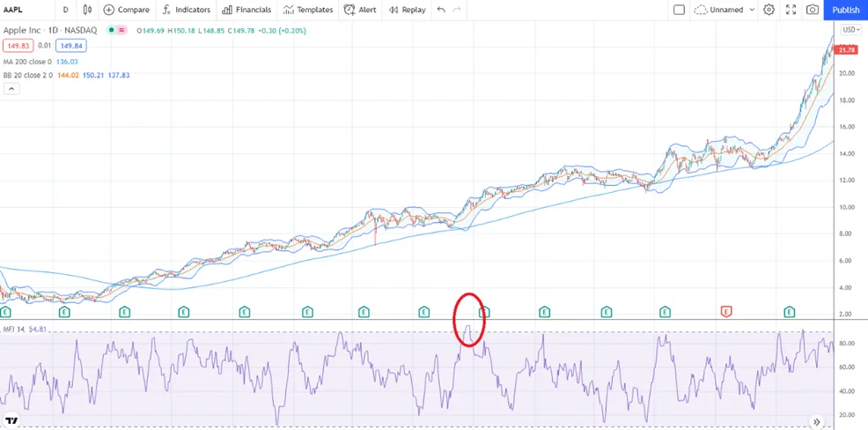Image resolution: width=868 pixels, height=430 pixels.
Task: Click the orange BB basis value 144.02
Action: pos(68,75)
